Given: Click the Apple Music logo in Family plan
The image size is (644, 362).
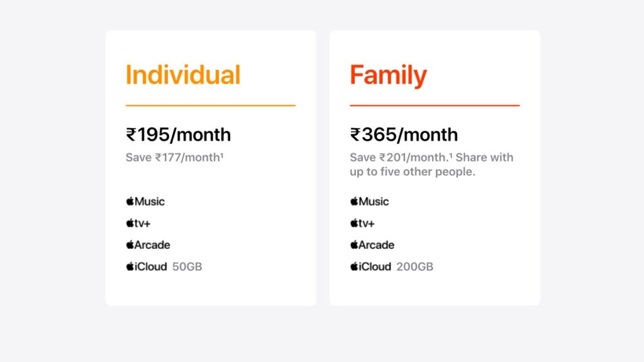Looking at the screenshot, I should [370, 202].
